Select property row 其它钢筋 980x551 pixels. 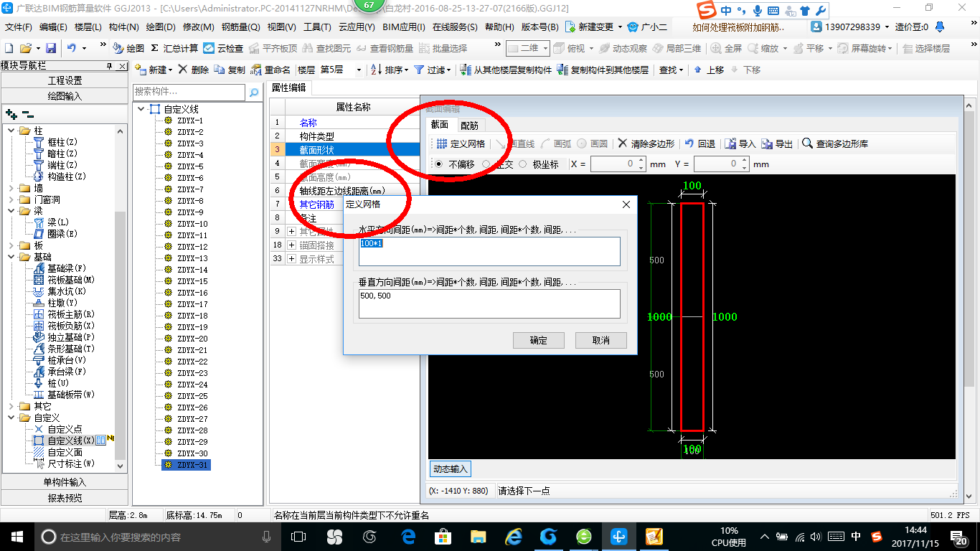point(316,204)
